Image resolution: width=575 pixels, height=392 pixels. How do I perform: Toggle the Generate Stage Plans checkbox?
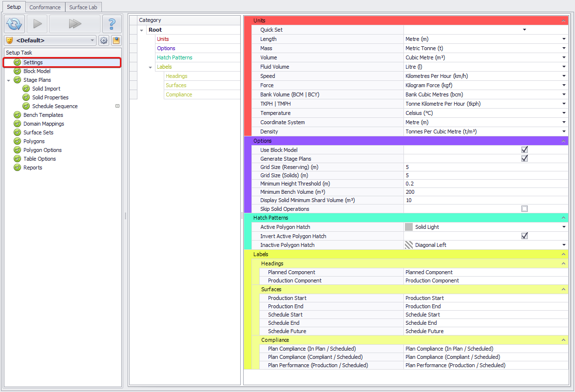pyautogui.click(x=524, y=159)
